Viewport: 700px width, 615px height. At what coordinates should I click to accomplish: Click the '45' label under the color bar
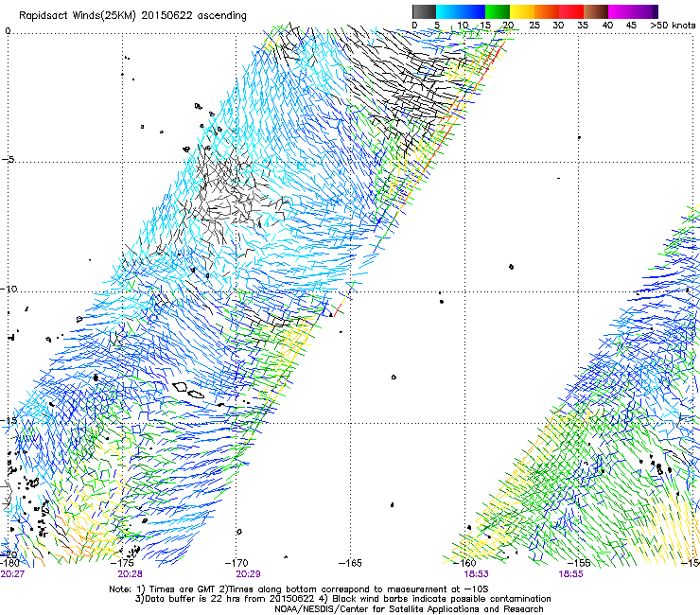(631, 26)
